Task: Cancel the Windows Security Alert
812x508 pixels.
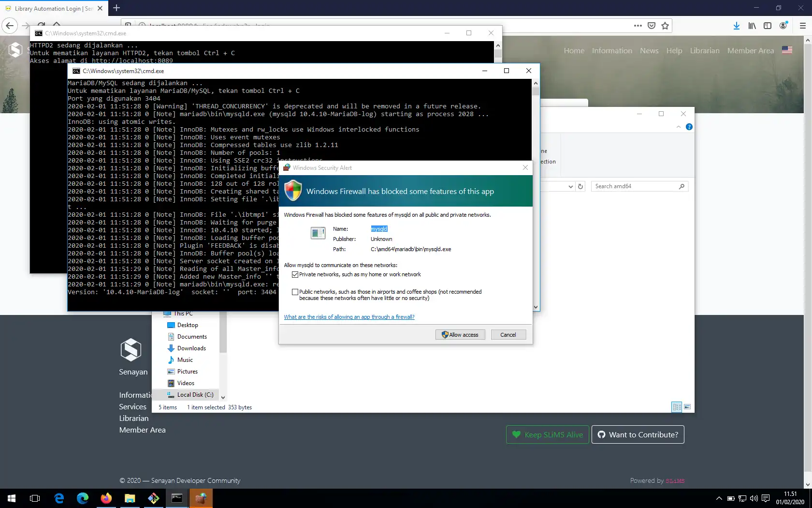Action: click(508, 335)
